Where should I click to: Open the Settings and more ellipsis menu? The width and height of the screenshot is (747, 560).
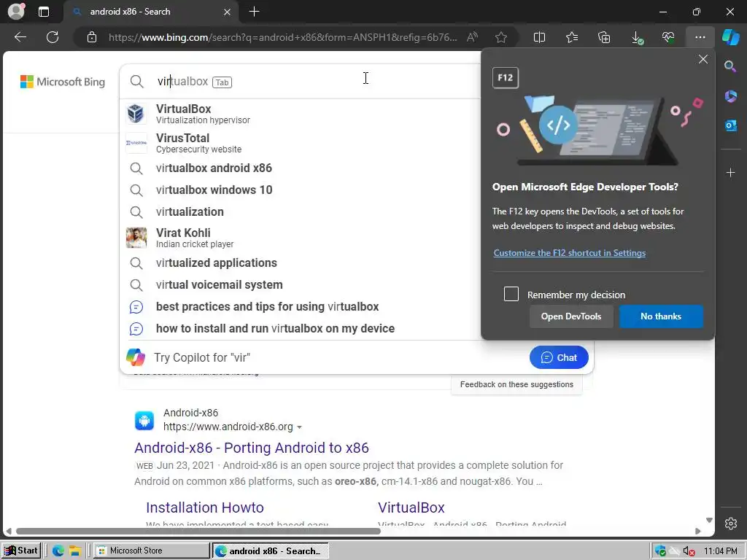pos(700,37)
